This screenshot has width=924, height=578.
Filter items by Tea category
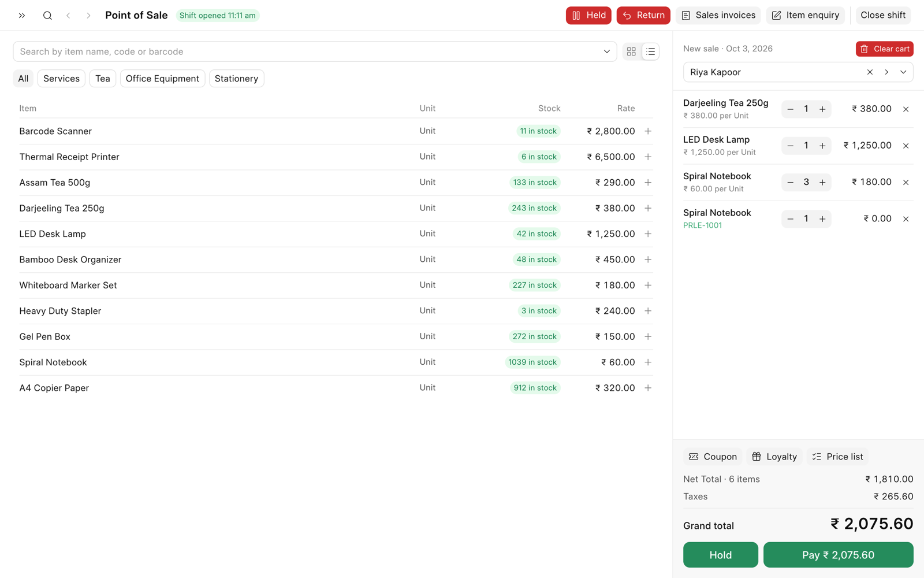103,79
